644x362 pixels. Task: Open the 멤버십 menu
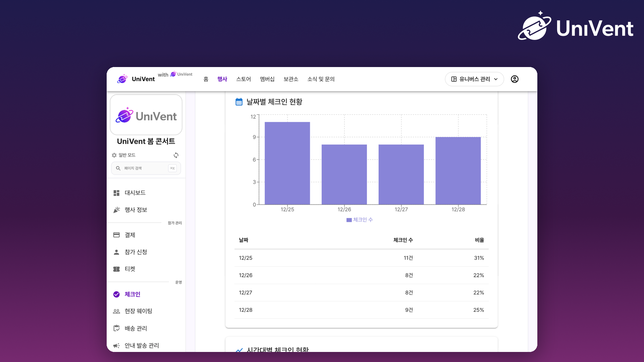pyautogui.click(x=267, y=79)
